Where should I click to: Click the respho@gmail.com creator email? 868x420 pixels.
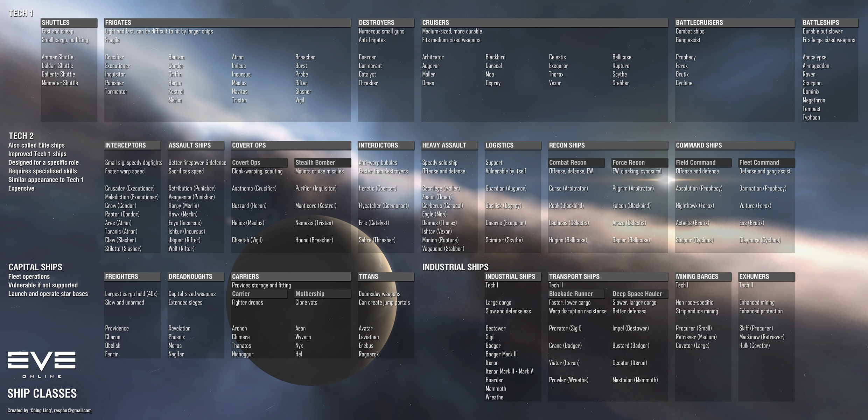click(73, 411)
